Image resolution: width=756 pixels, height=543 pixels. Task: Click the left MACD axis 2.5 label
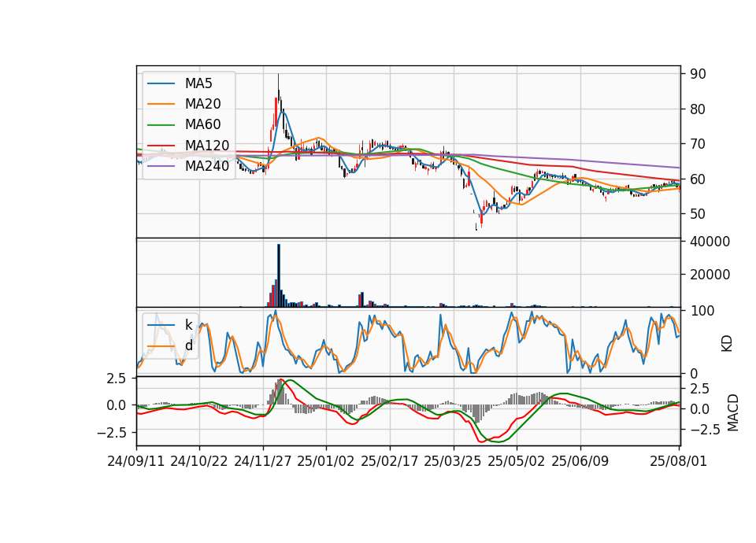tap(116, 379)
